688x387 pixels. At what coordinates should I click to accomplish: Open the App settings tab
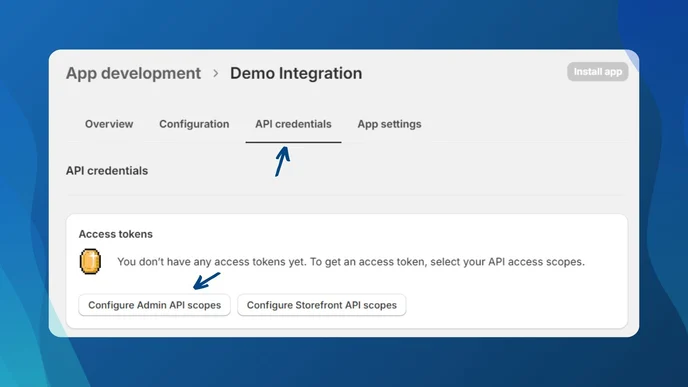pos(389,124)
